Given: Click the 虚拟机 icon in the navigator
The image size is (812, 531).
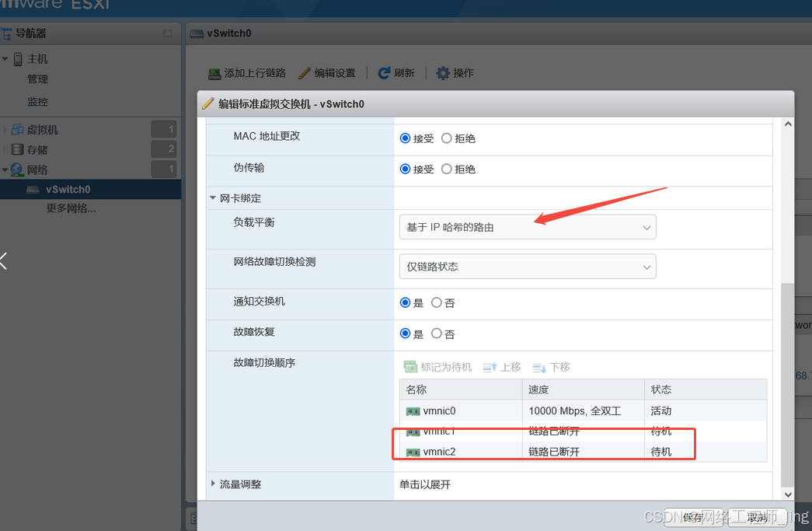Looking at the screenshot, I should (x=18, y=130).
